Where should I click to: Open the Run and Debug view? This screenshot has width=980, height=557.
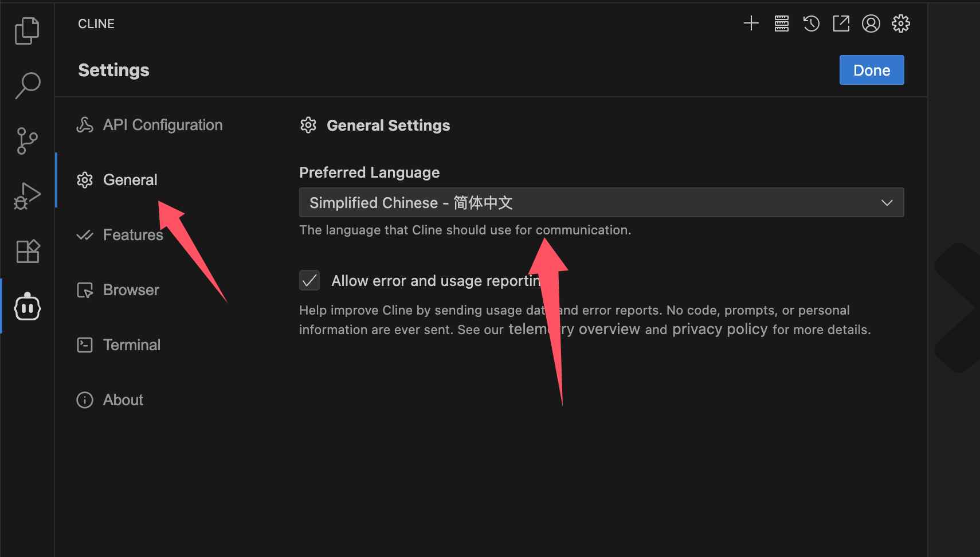click(x=27, y=196)
